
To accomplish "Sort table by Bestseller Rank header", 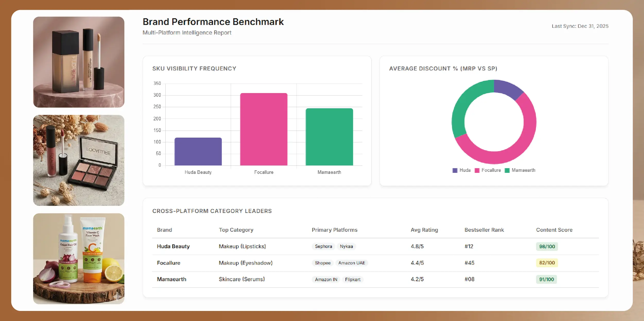I will click(x=484, y=230).
